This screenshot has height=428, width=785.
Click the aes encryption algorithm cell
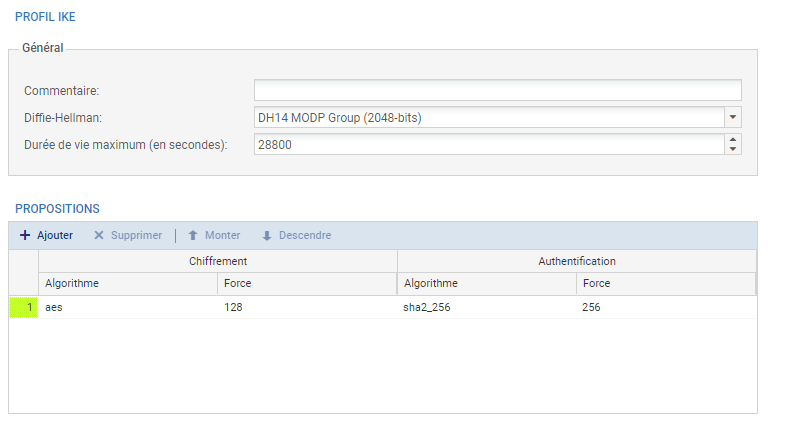click(x=127, y=308)
